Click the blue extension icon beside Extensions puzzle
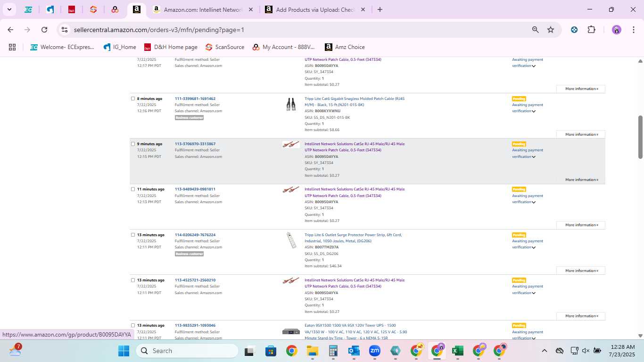This screenshot has height=362, width=644. pyautogui.click(x=574, y=30)
